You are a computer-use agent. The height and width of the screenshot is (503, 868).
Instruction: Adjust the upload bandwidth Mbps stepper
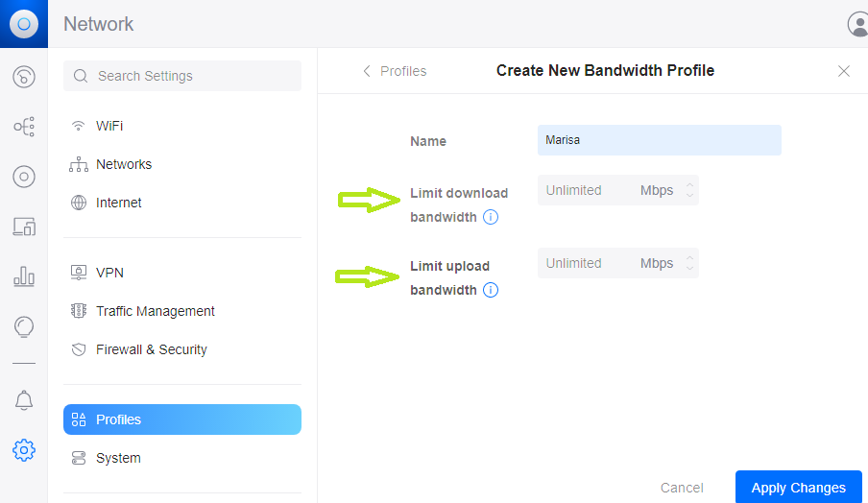click(688, 263)
